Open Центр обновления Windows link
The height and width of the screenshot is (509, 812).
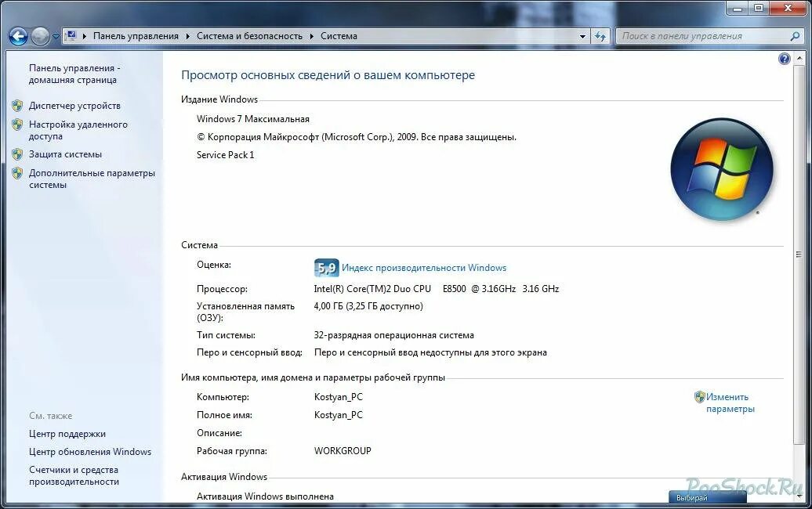[x=90, y=452]
